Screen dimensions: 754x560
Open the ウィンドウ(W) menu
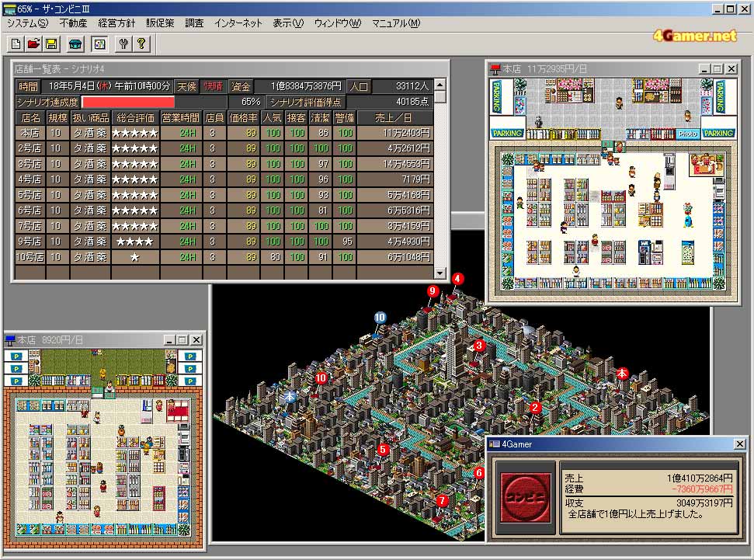[338, 23]
